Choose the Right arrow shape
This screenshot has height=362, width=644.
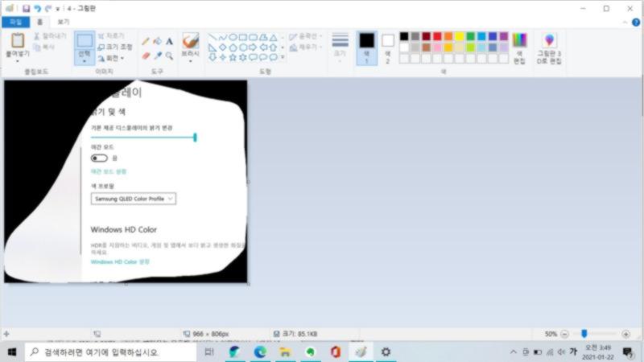click(253, 47)
